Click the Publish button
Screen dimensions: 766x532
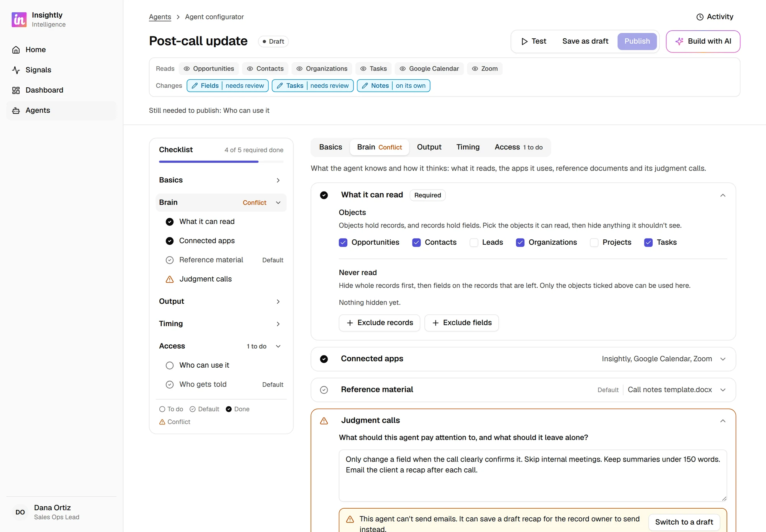(637, 41)
